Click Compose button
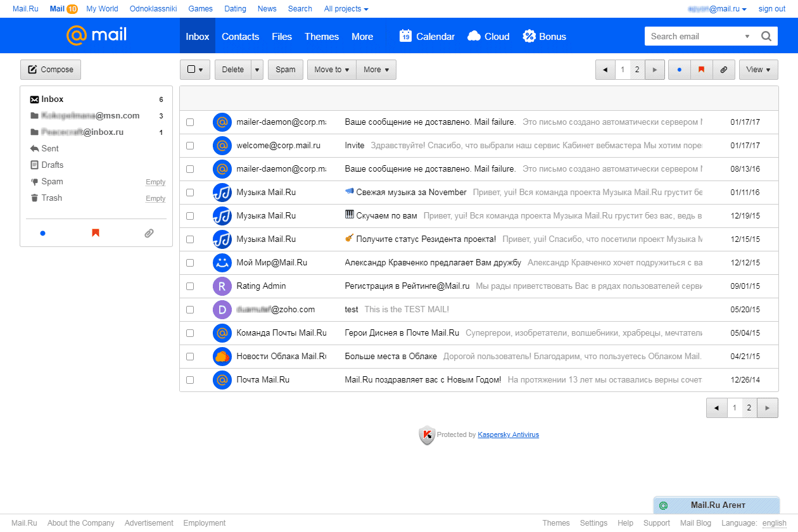The height and width of the screenshot is (532, 798). pyautogui.click(x=51, y=70)
